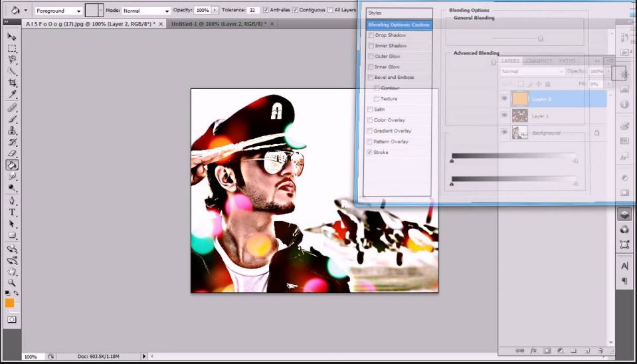Enable the Color Overlay checkbox

370,120
